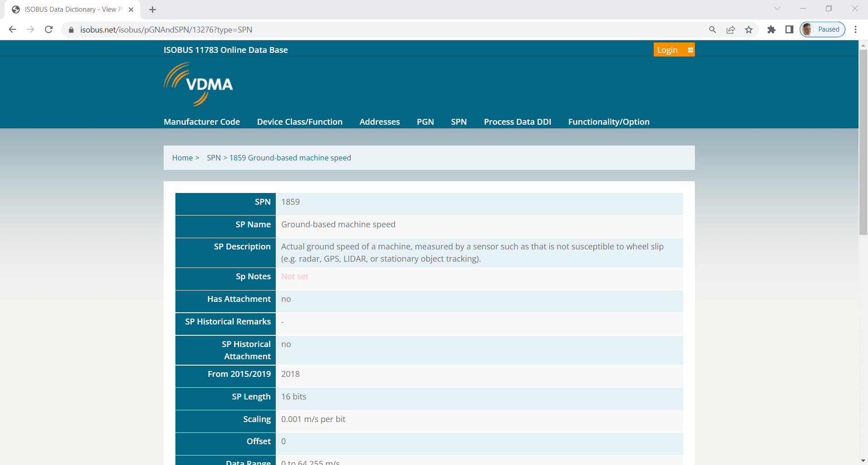Follow the SPN breadcrumb link

click(x=214, y=158)
